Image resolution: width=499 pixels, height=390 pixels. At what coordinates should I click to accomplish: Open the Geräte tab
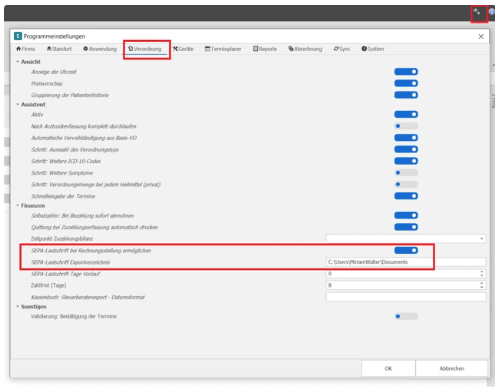pyautogui.click(x=183, y=49)
